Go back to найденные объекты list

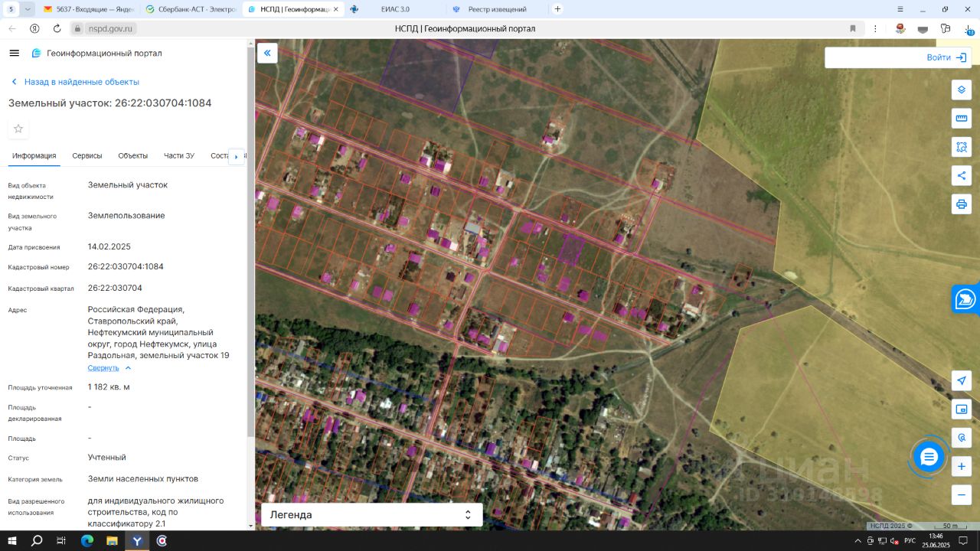pyautogui.click(x=74, y=82)
